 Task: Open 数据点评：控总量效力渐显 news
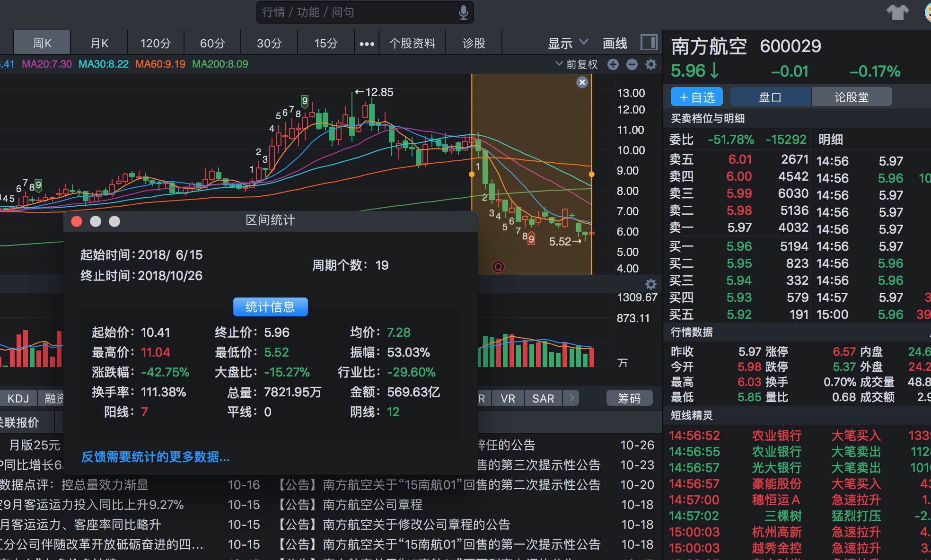point(74,485)
